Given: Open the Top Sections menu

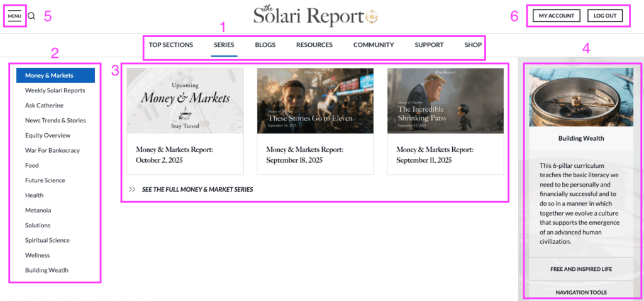Looking at the screenshot, I should [x=171, y=45].
